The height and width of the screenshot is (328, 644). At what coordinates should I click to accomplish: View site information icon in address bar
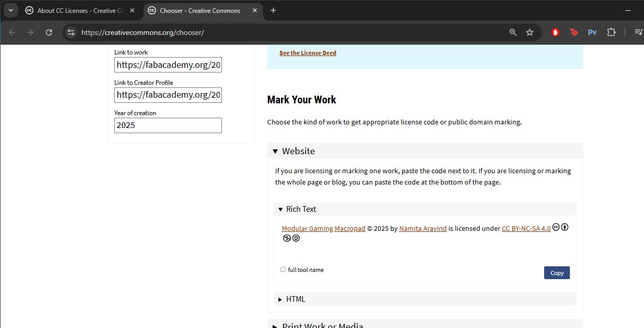click(x=71, y=32)
